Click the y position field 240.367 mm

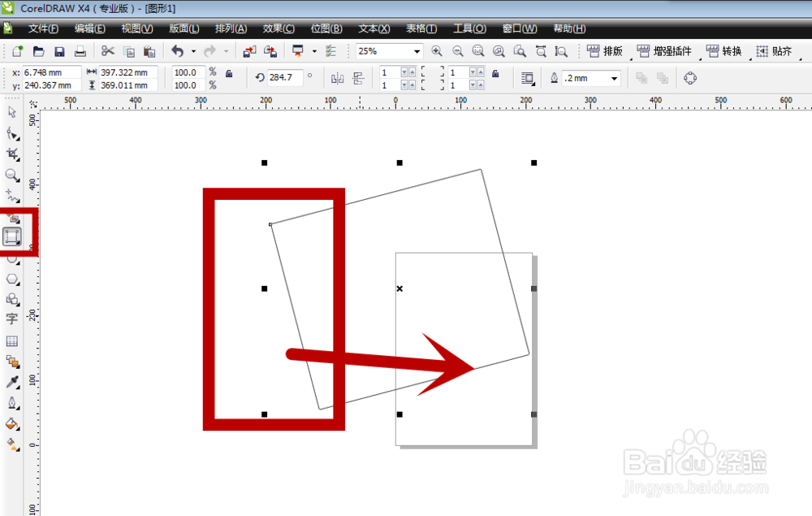[x=51, y=85]
